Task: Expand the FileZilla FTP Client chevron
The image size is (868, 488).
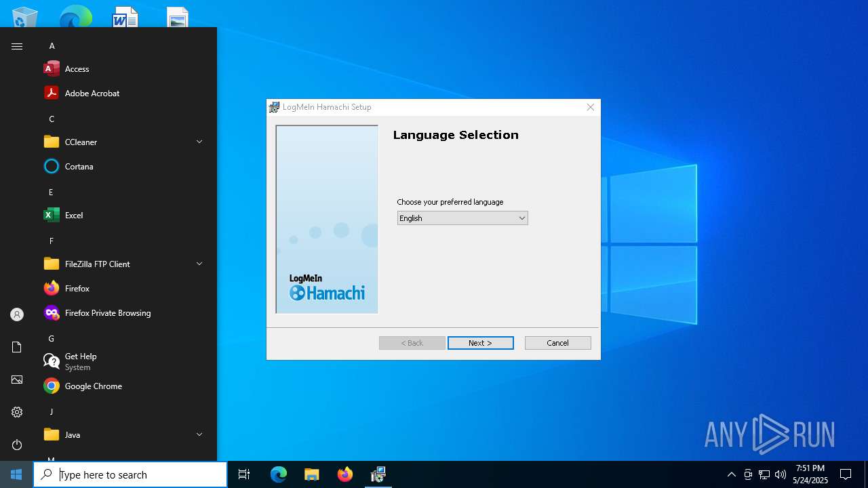Action: [199, 264]
